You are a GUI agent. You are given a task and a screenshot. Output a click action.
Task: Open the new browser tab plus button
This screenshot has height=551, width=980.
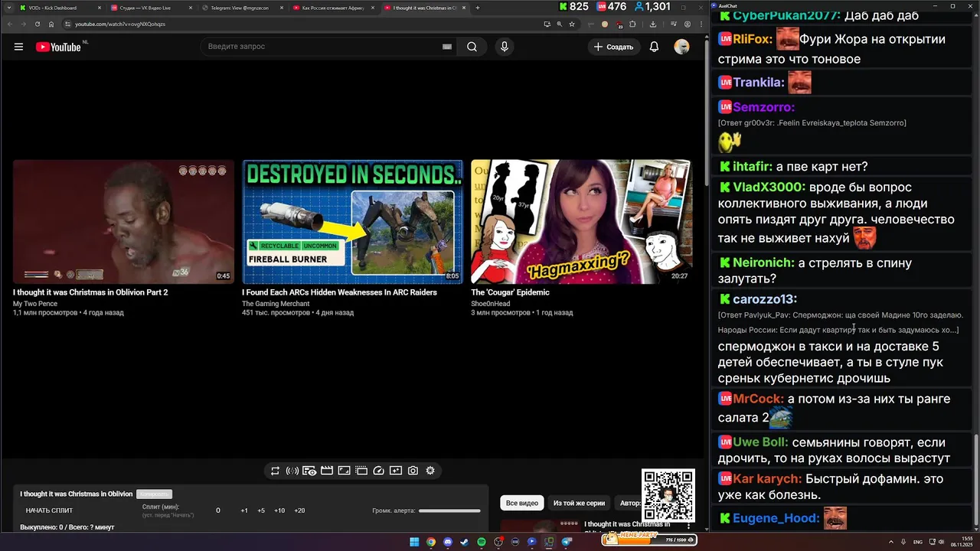(x=478, y=8)
